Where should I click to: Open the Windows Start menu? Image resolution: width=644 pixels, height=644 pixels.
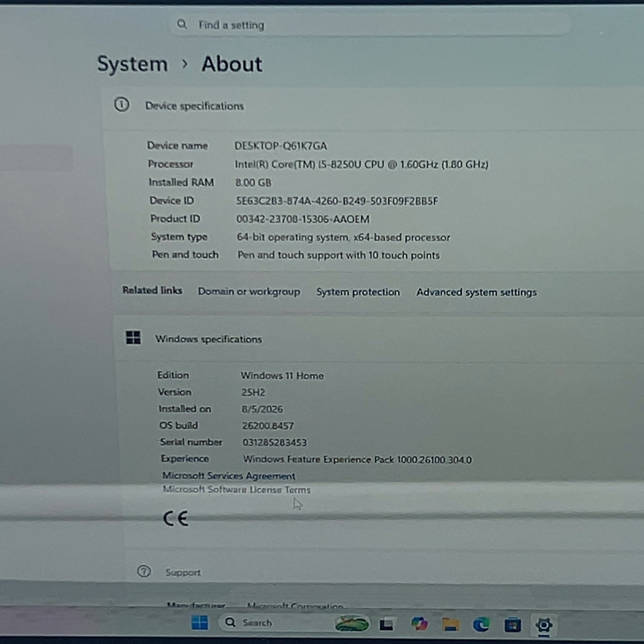point(200,622)
